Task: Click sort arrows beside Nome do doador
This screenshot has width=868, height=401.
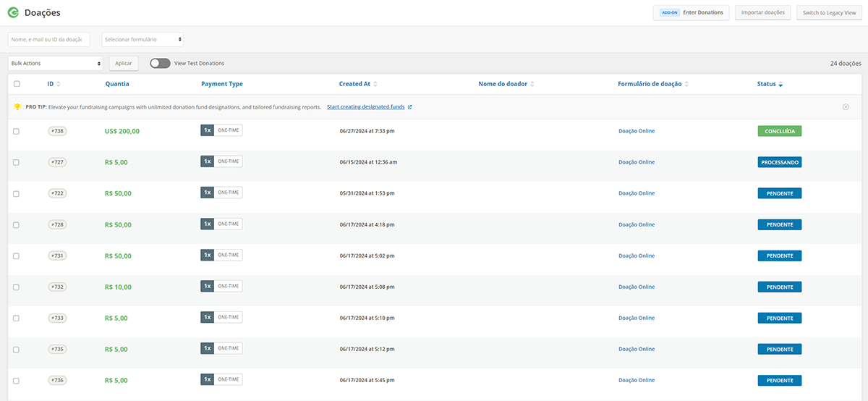Action: 532,85
